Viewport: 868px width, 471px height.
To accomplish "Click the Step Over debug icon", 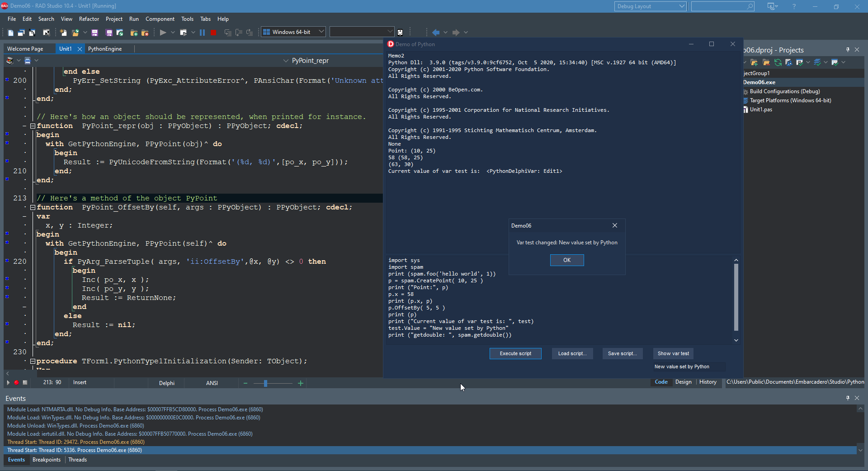I will 239,33.
